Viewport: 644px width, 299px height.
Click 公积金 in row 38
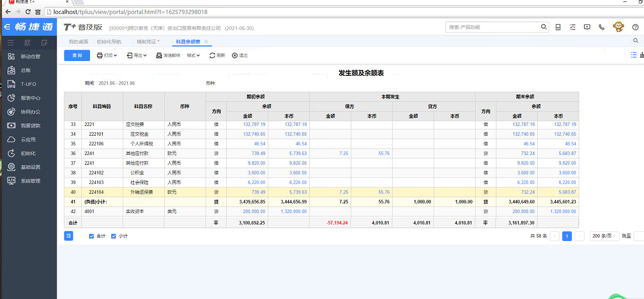pos(137,173)
